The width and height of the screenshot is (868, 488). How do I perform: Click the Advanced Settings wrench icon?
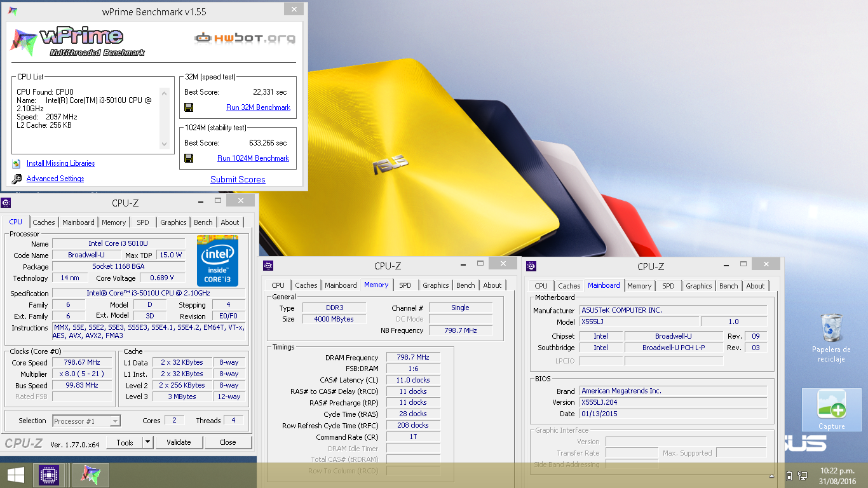(17, 179)
